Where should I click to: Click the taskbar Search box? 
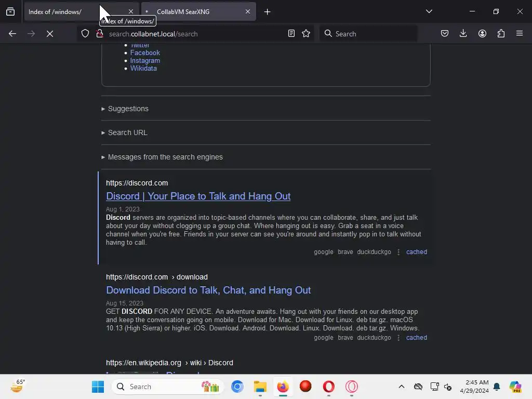click(x=168, y=387)
